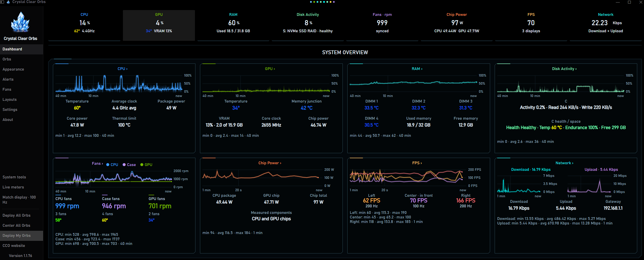The height and width of the screenshot is (260, 644).
Task: Select the CPU 14% summary tile
Action: coord(84,25)
